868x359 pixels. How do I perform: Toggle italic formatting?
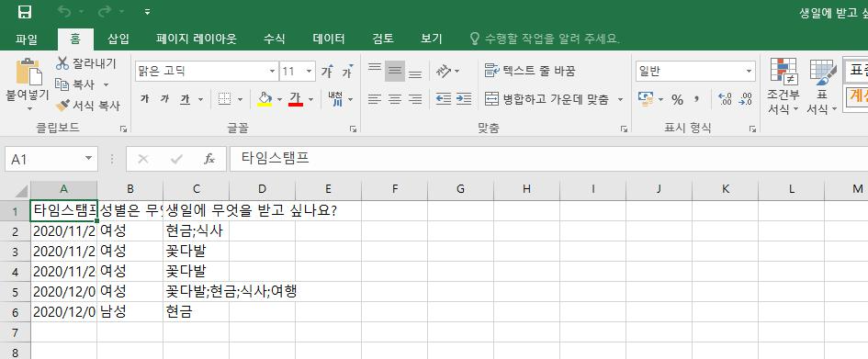click(164, 99)
